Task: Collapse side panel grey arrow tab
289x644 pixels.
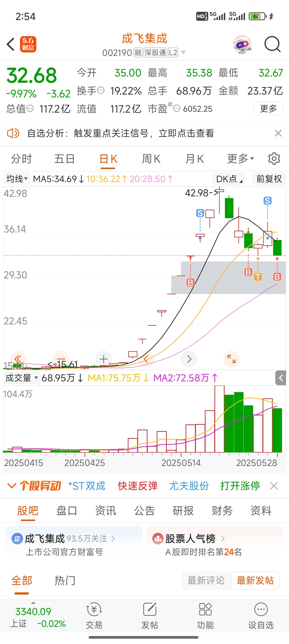Action: (x=281, y=378)
